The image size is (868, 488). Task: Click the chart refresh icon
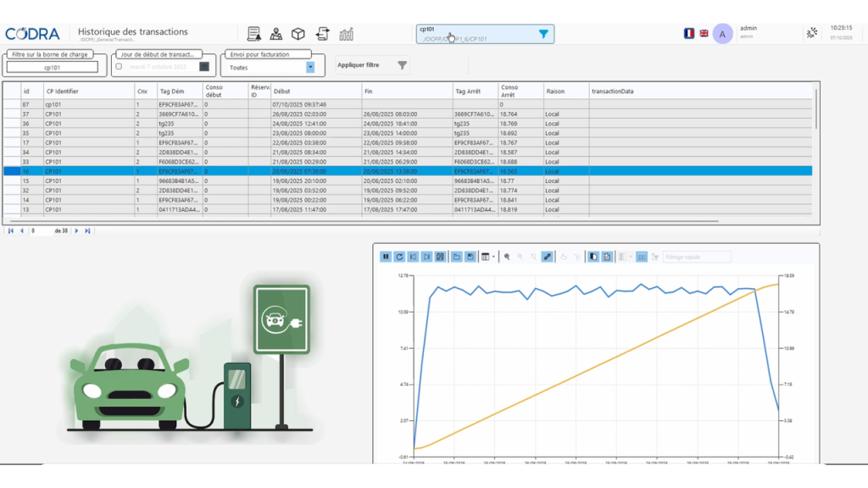399,257
